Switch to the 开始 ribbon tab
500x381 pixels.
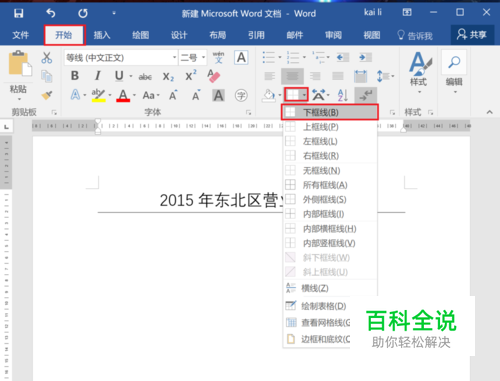tap(64, 35)
